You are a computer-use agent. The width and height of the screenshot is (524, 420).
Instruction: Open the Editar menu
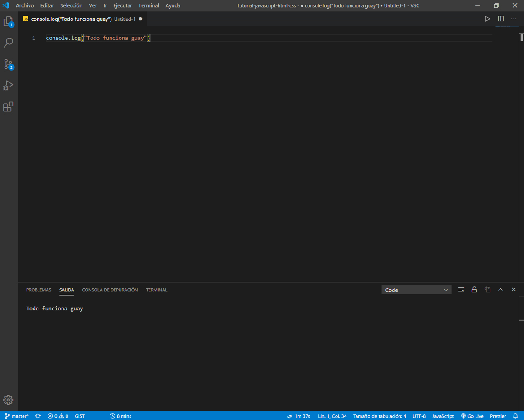[x=47, y=6]
